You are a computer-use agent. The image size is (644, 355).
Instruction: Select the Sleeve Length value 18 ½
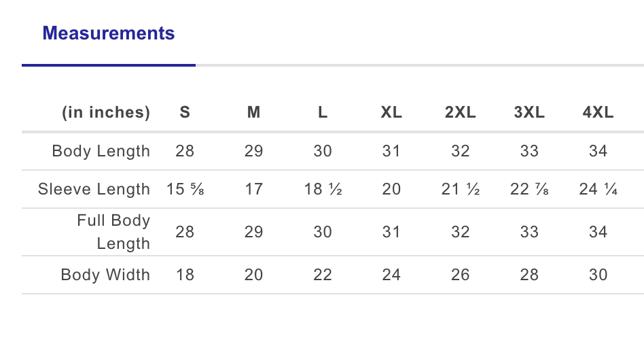tap(323, 189)
